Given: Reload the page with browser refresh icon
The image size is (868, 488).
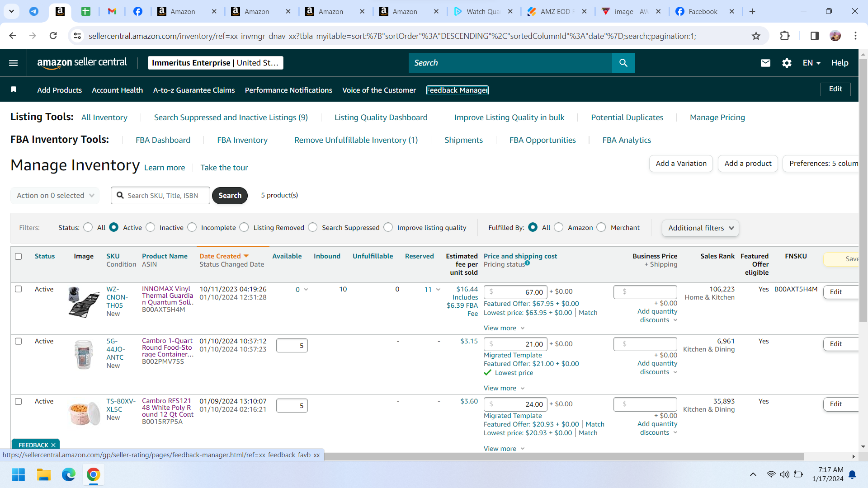Looking at the screenshot, I should tap(53, 36).
